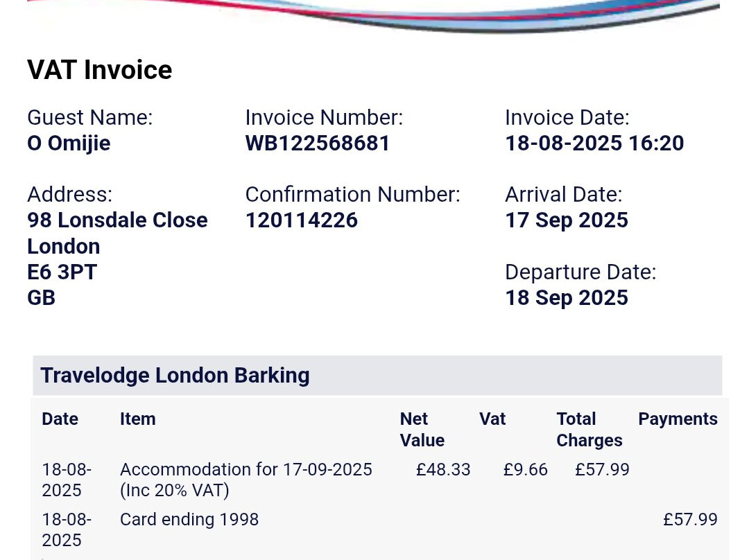The height and width of the screenshot is (560, 749).
Task: Click the VAT Invoice heading
Action: (99, 70)
